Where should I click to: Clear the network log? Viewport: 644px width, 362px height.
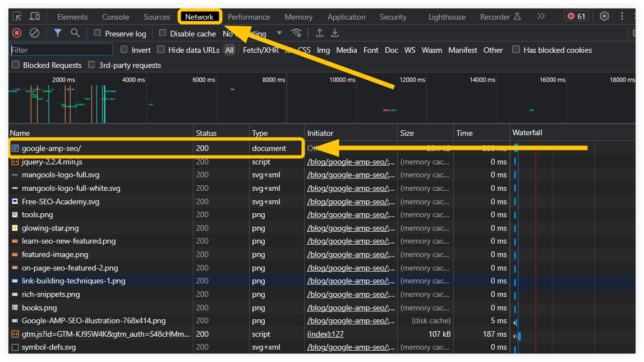[x=35, y=33]
